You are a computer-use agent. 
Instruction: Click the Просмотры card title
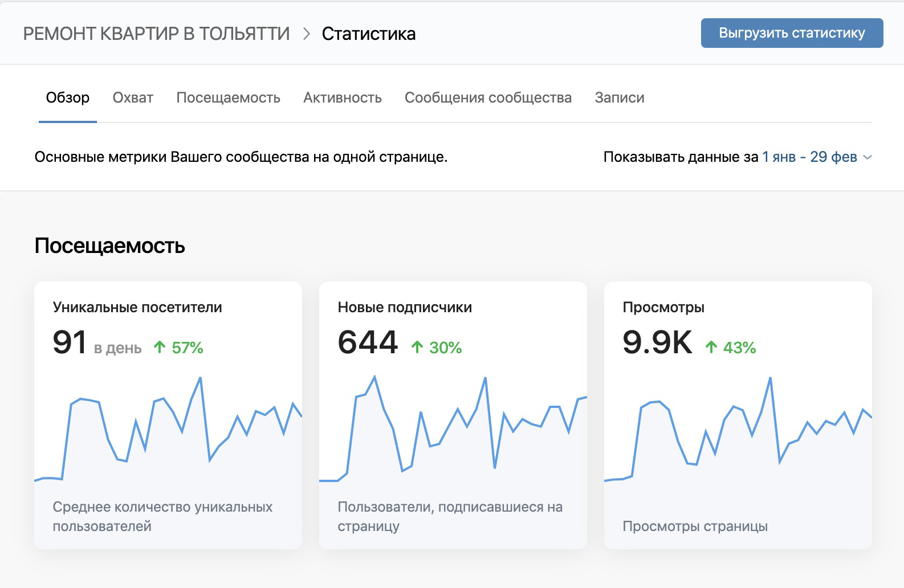point(663,307)
